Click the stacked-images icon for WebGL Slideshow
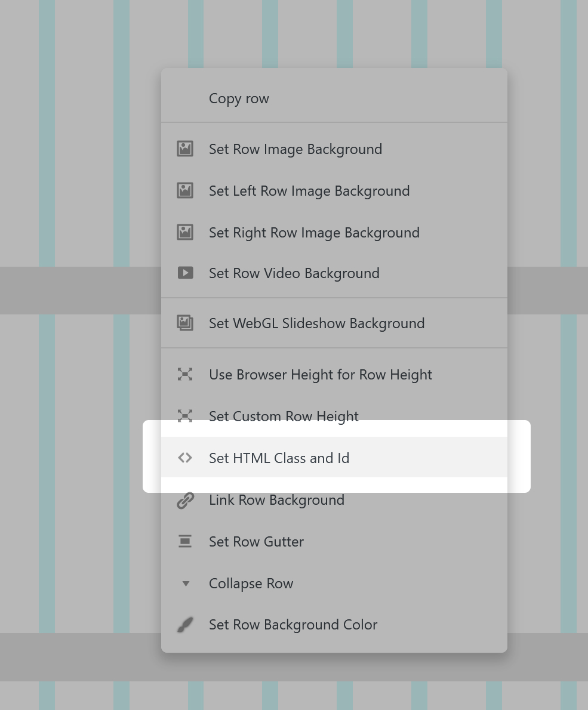588x710 pixels. click(x=185, y=323)
